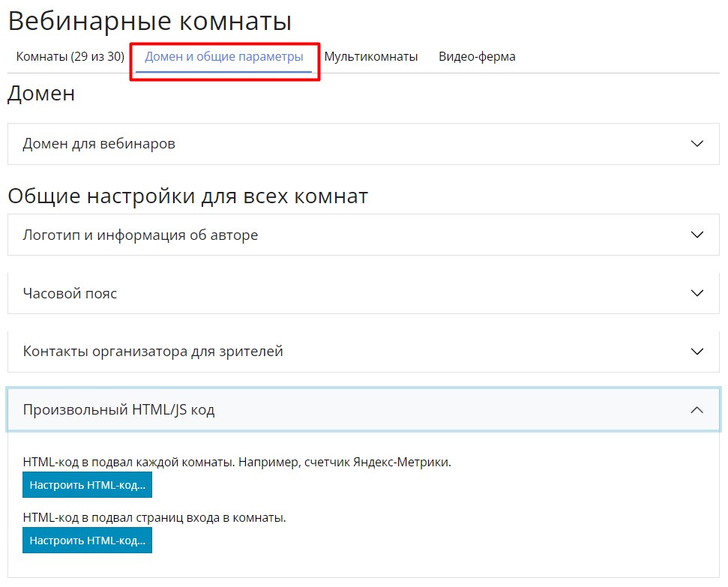Go to the Видео-ферма tab
The image size is (728, 587).
[477, 57]
